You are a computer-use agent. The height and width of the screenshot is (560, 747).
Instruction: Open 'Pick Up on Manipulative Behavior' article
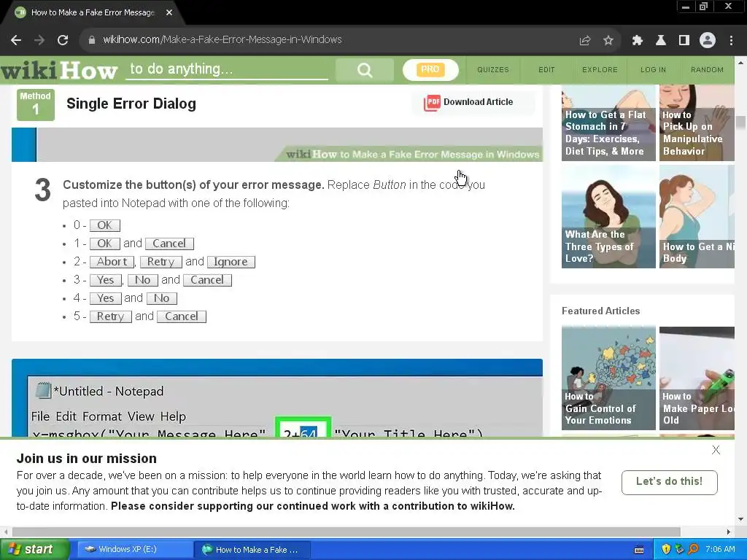tap(697, 122)
